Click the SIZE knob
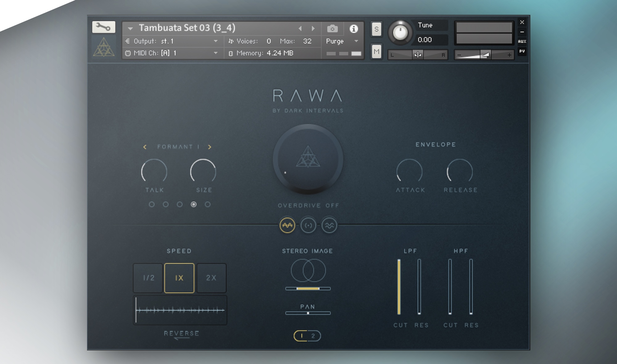 tap(203, 171)
